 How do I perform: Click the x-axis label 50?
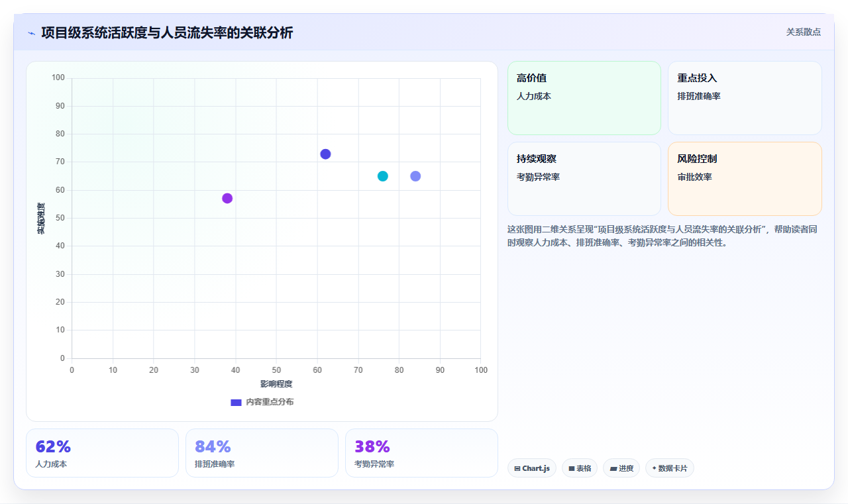(x=276, y=370)
